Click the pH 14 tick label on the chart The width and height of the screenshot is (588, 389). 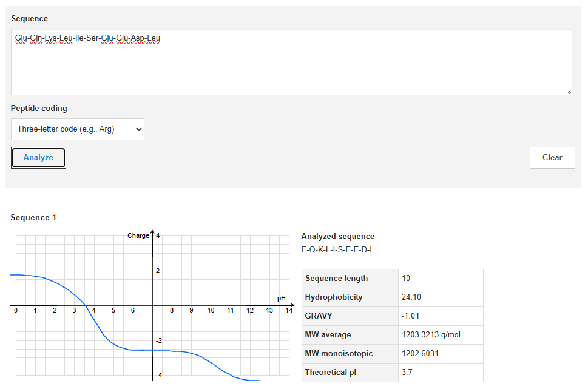(x=289, y=311)
